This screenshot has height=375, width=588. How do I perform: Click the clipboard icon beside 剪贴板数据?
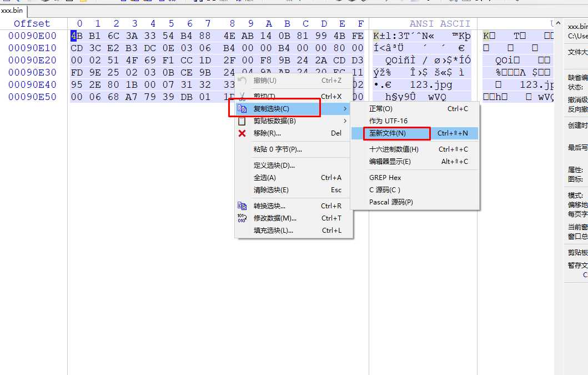pyautogui.click(x=242, y=121)
